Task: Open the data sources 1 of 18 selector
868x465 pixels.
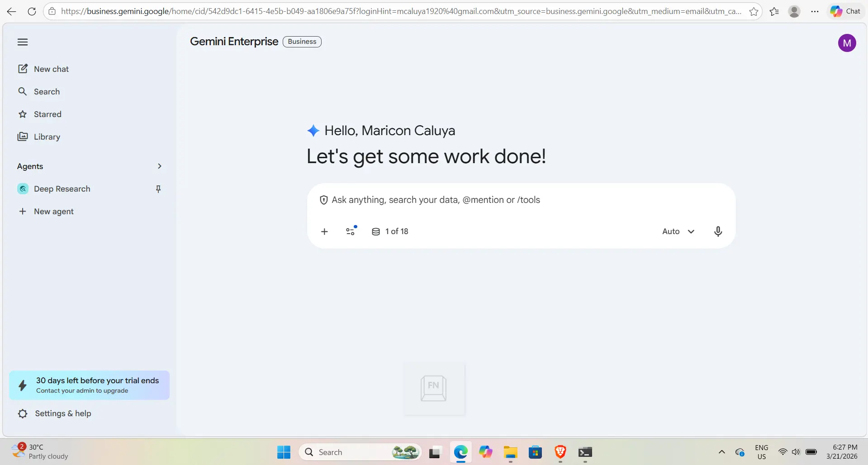Action: point(390,231)
